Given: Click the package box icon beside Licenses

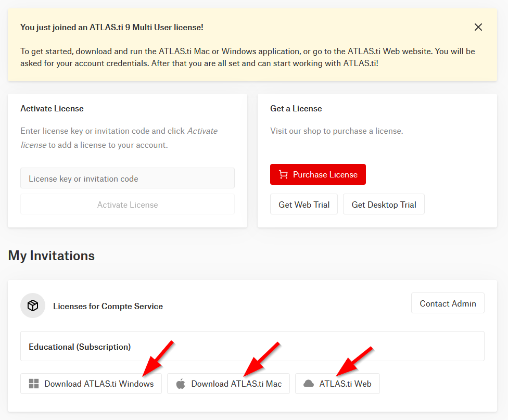Looking at the screenshot, I should [33, 306].
